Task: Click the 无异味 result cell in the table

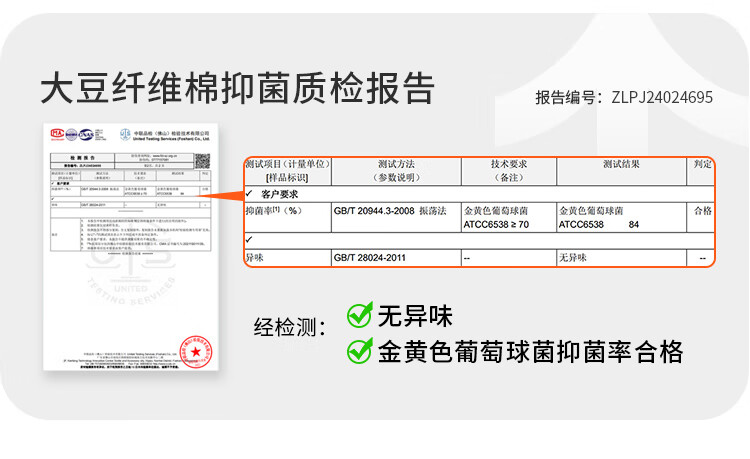Action: pyautogui.click(x=576, y=258)
